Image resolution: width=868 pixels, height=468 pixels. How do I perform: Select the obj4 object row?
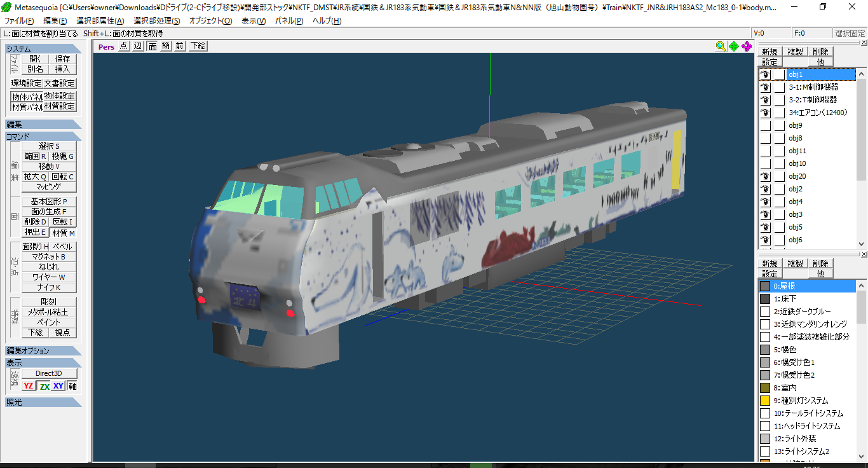point(808,202)
